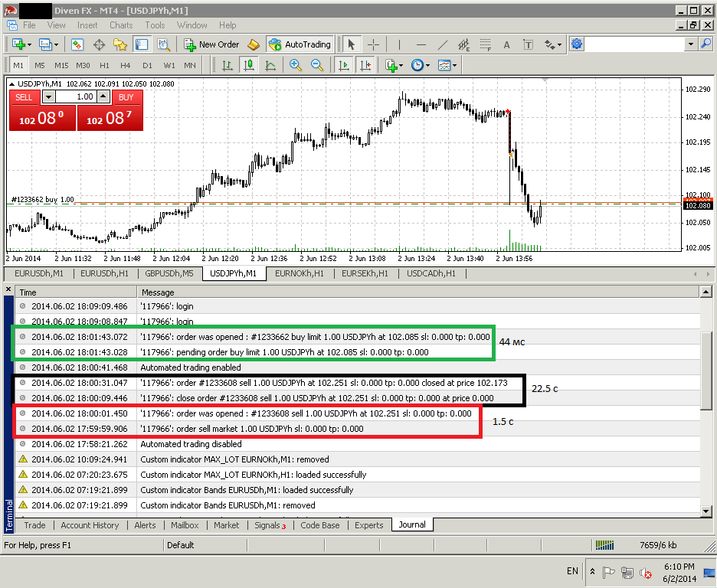Select the Equidistant Channel tool
This screenshot has height=588, width=717.
coord(463,44)
